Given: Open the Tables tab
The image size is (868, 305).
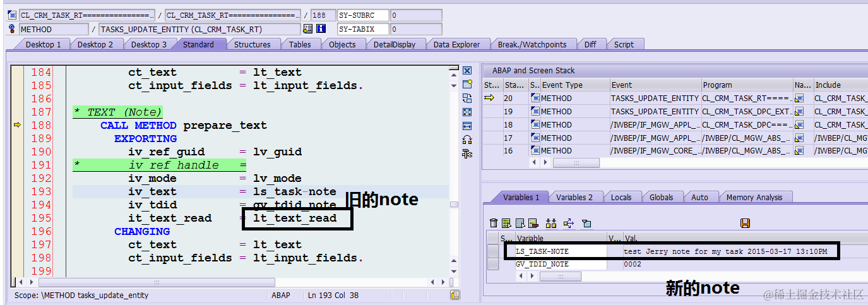Looking at the screenshot, I should (300, 44).
